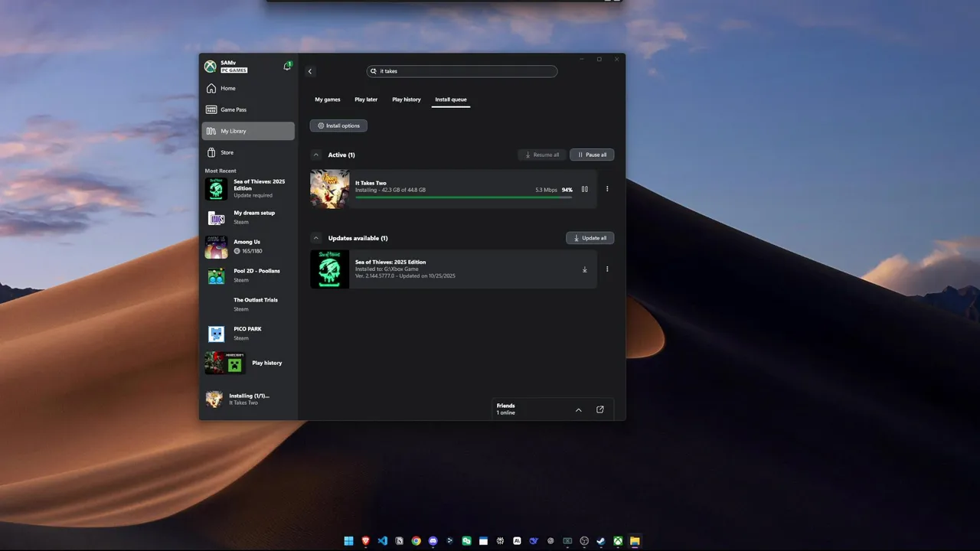Open the Windows Start menu
This screenshot has height=551, width=980.
(348, 541)
